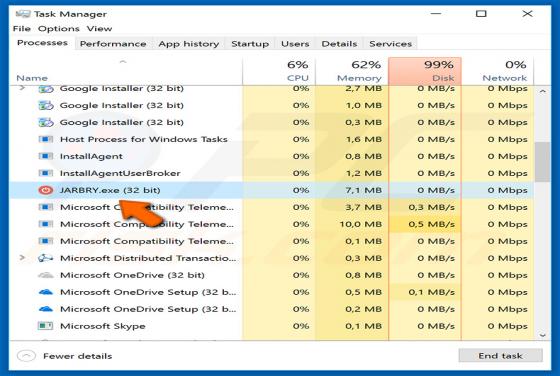Click the Compatibility Telemetry icon with 0,1 MB

(46, 241)
